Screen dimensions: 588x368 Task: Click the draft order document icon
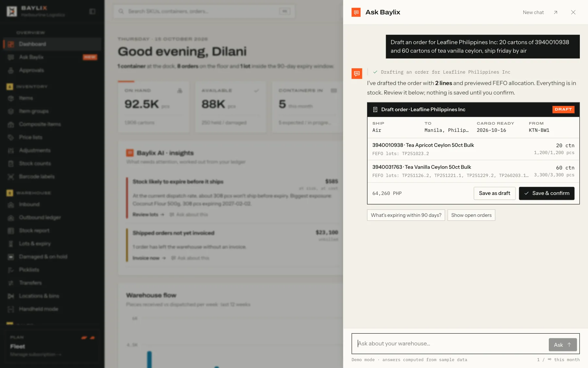pos(375,110)
